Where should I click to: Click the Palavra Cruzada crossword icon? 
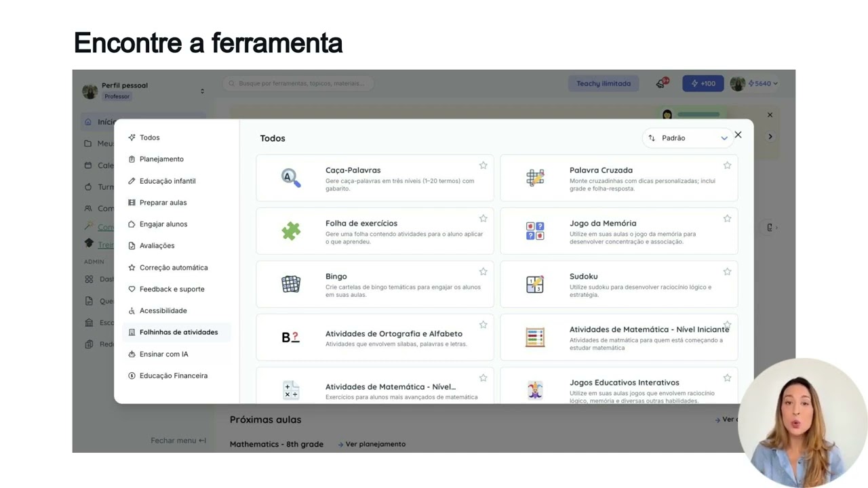535,178
